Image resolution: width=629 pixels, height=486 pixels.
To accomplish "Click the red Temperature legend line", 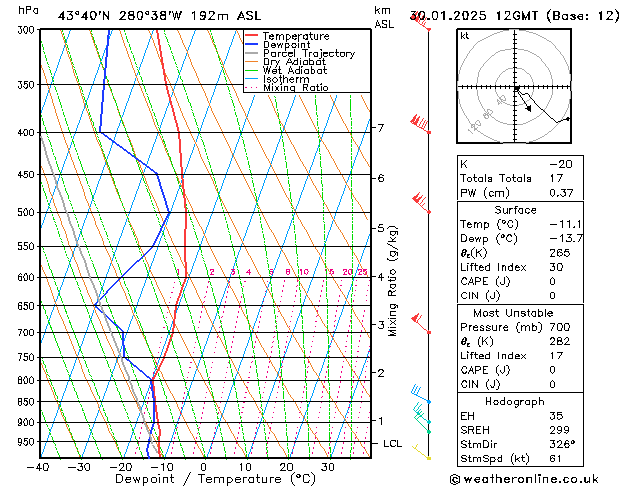I will pyautogui.click(x=251, y=36).
